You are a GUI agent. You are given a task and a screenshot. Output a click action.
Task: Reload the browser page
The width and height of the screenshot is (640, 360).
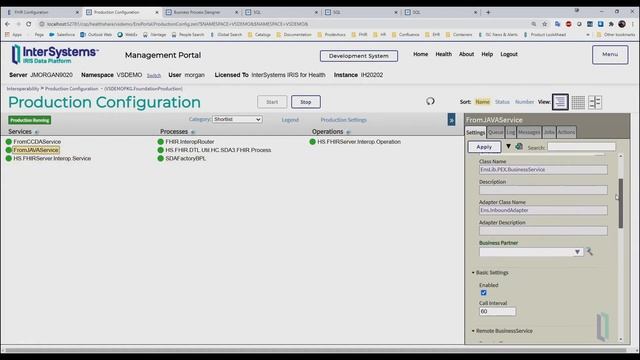[x=29, y=24]
